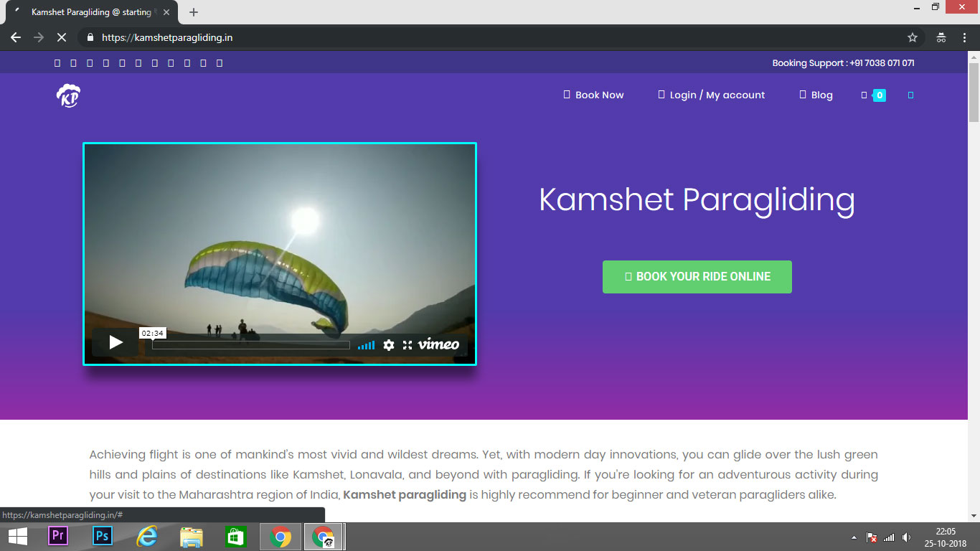Open Chrome's three-dot menu
980x551 pixels.
coord(965,37)
